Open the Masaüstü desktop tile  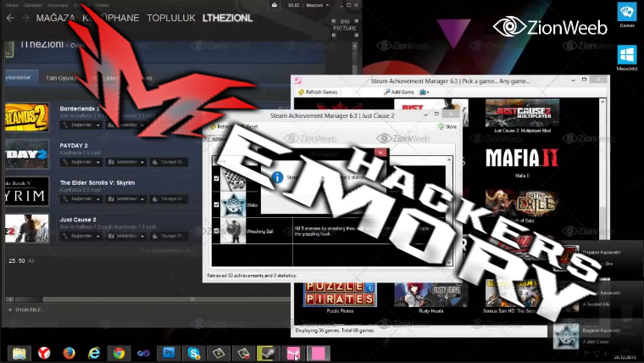click(627, 59)
